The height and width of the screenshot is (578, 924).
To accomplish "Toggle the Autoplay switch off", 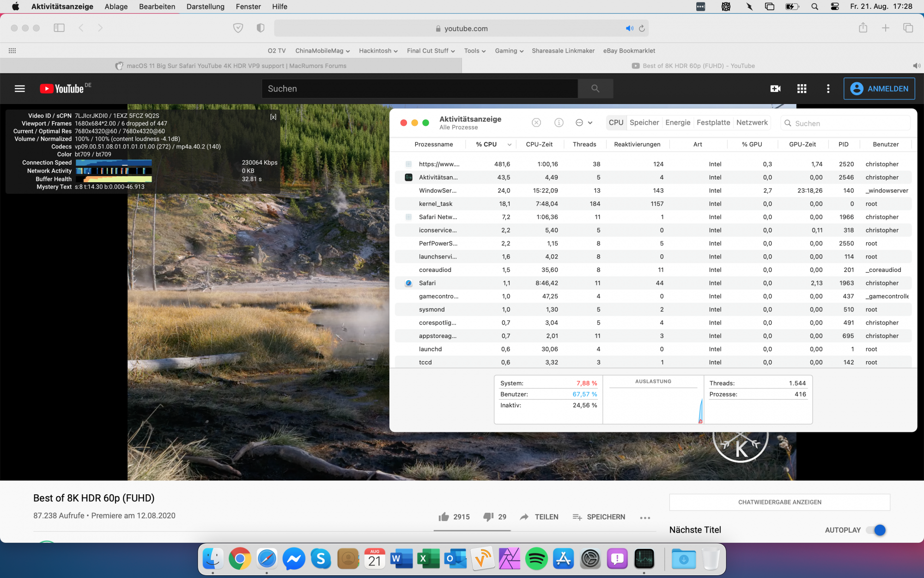I will pyautogui.click(x=876, y=530).
